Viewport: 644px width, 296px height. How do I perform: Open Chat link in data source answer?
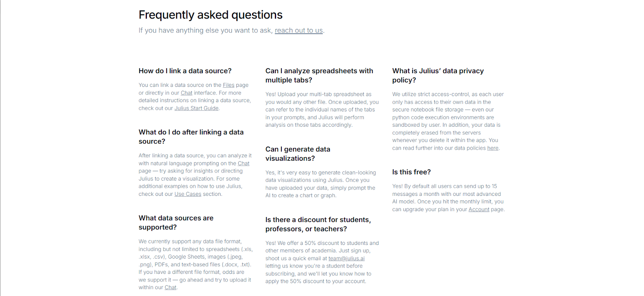click(186, 93)
